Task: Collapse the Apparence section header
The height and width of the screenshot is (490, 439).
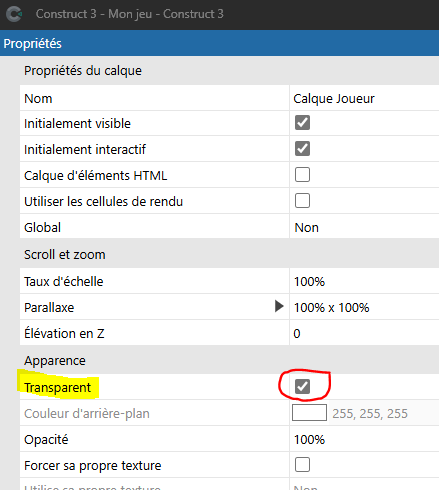Action: point(55,361)
